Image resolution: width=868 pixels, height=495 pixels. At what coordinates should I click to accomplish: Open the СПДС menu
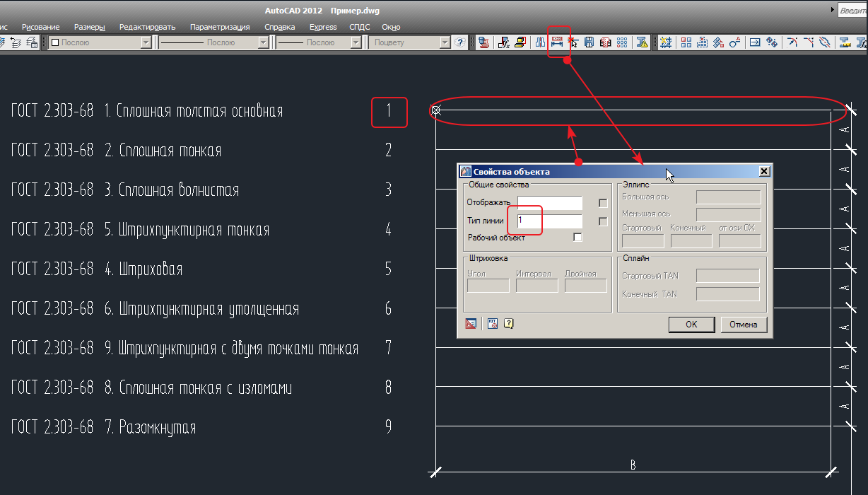click(x=360, y=27)
